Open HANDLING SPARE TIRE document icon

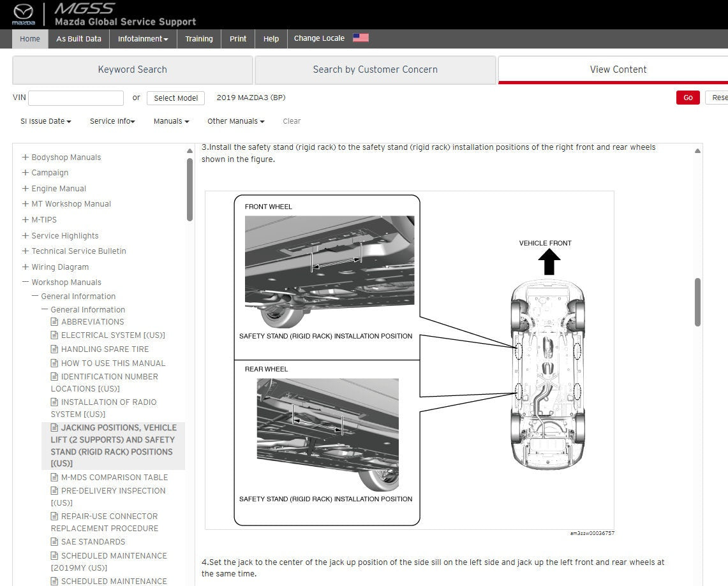(54, 349)
